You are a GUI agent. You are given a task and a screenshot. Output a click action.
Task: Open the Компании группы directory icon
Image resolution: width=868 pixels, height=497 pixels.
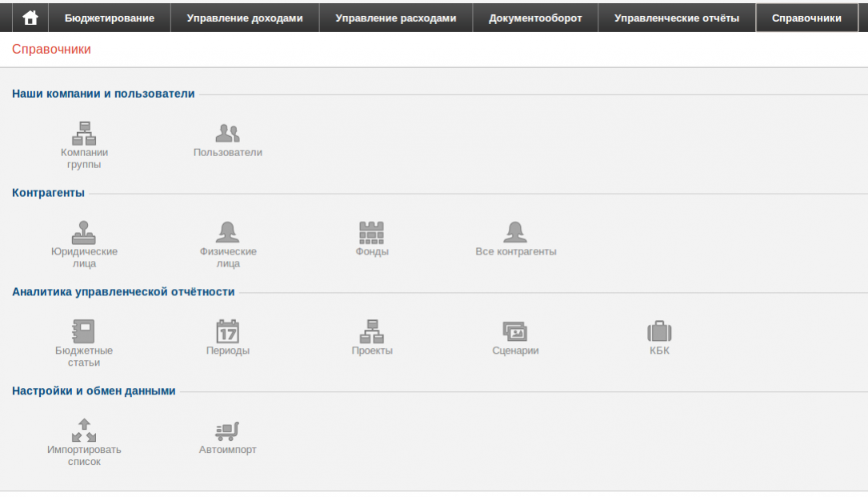[x=84, y=133]
